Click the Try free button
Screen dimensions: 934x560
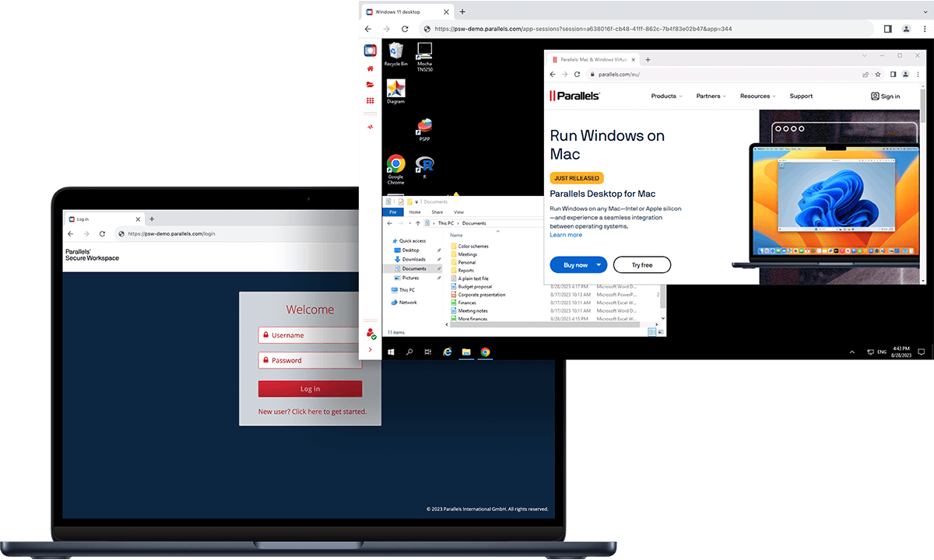click(x=641, y=264)
